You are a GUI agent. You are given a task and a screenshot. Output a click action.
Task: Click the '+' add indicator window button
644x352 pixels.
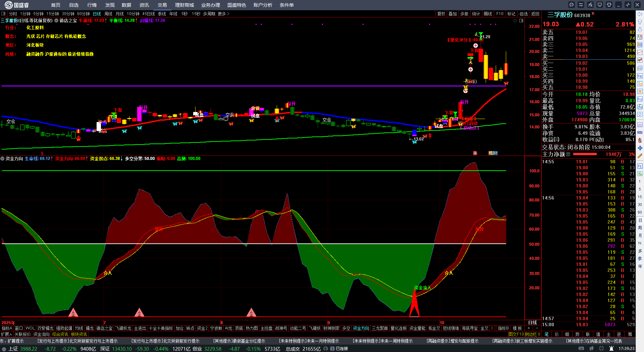(529, 328)
